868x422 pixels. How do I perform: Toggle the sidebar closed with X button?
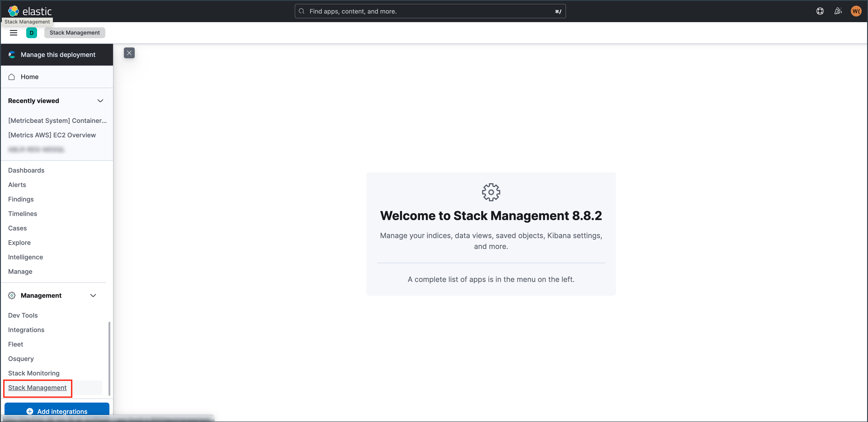[x=129, y=53]
